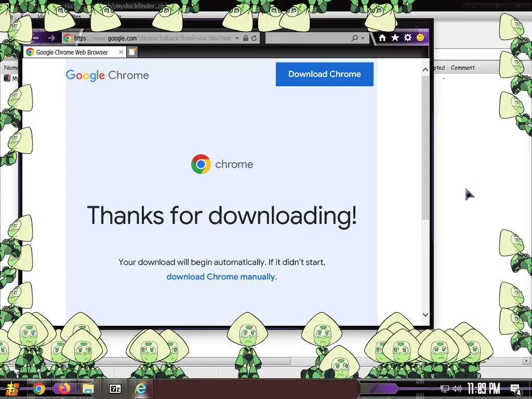Open the Start menu button on the taskbar
The width and height of the screenshot is (532, 399).
pyautogui.click(x=12, y=389)
